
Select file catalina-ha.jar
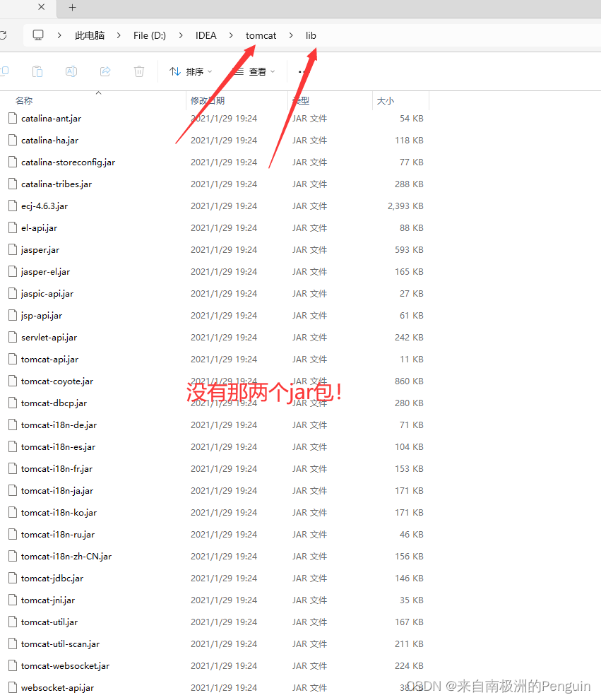49,140
